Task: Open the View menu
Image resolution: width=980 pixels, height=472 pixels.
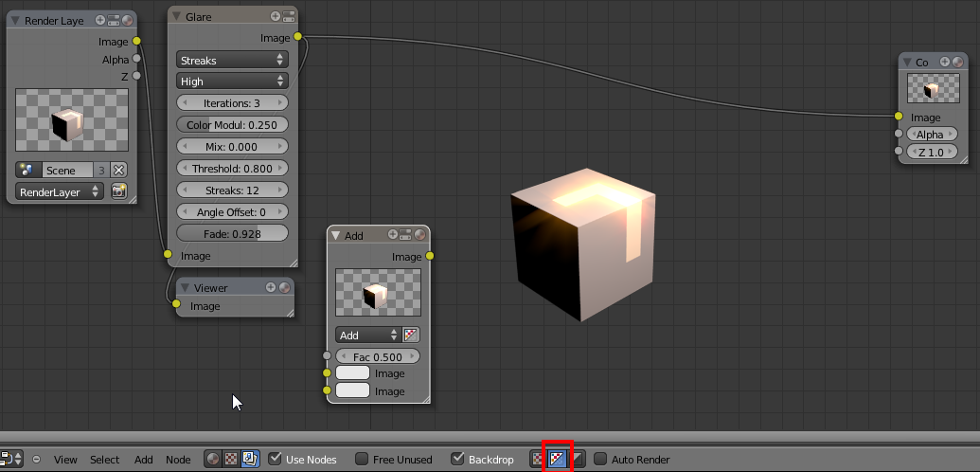Action: click(x=65, y=459)
